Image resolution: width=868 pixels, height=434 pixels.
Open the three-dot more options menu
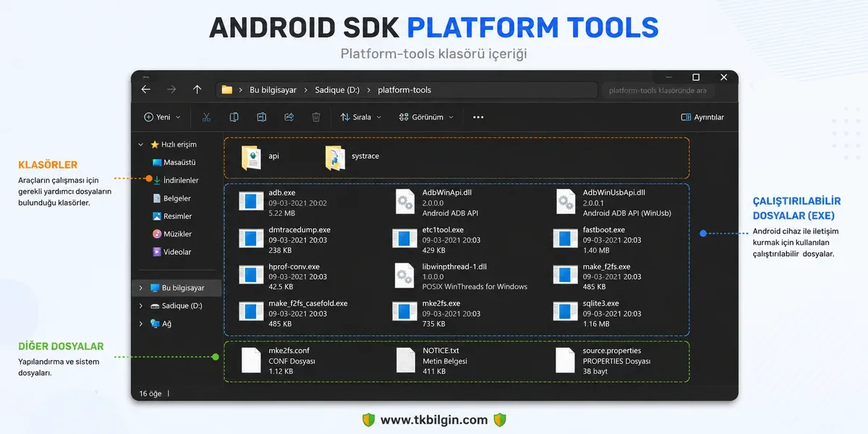pyautogui.click(x=478, y=117)
